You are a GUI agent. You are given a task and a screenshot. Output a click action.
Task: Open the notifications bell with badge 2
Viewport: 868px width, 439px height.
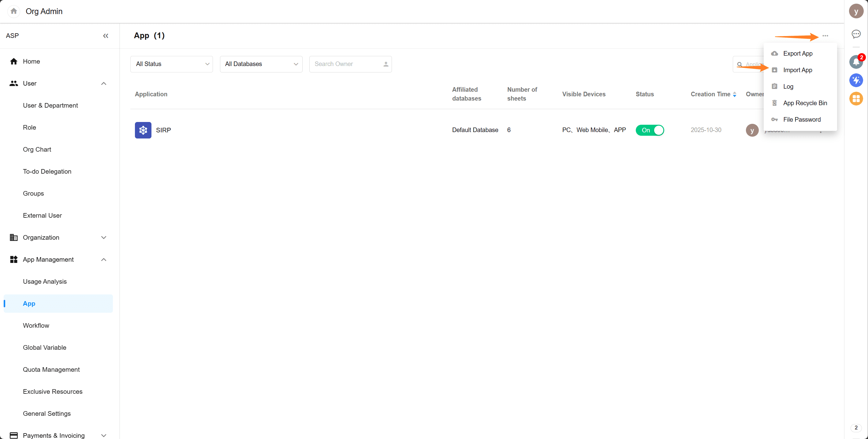856,62
